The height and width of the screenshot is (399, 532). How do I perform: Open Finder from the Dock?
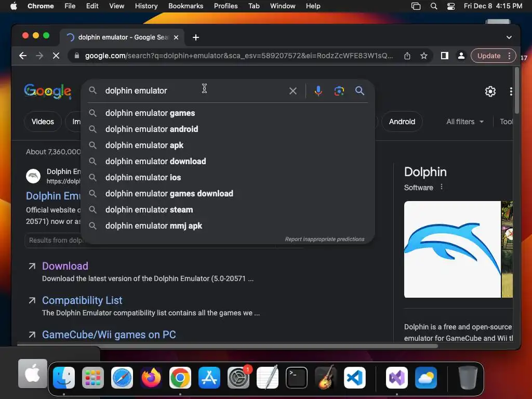[64, 378]
